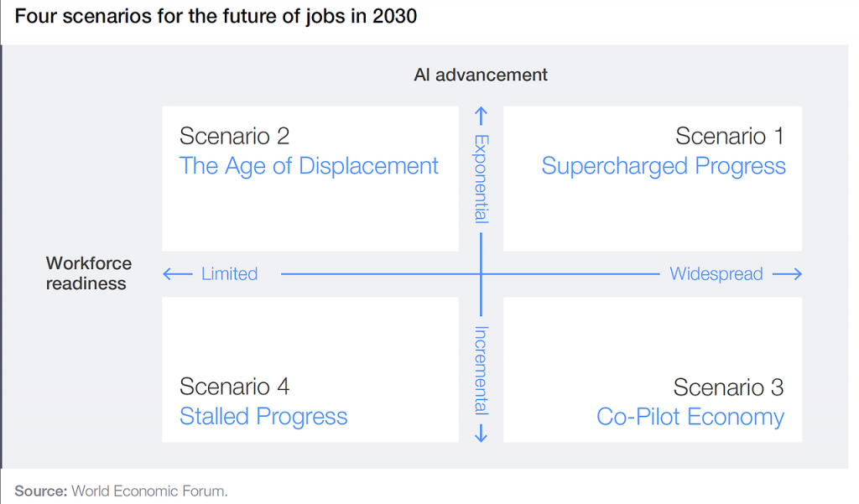Click the AI advancement axis title
859x504 pixels.
pos(481,75)
